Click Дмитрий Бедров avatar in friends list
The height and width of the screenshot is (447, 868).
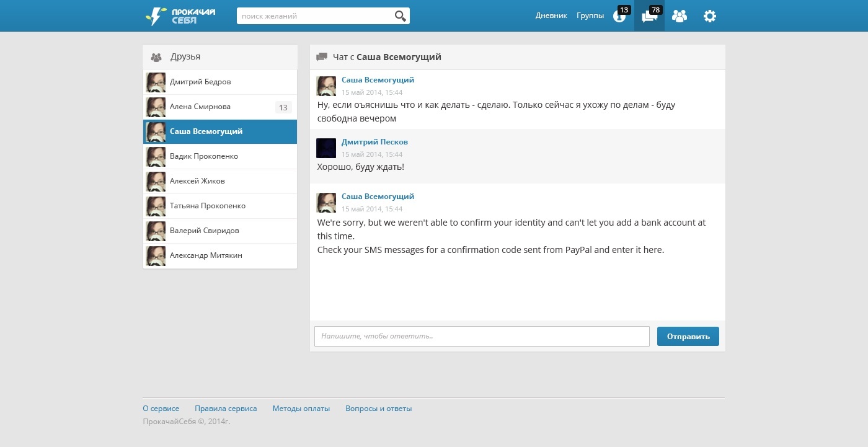156,82
